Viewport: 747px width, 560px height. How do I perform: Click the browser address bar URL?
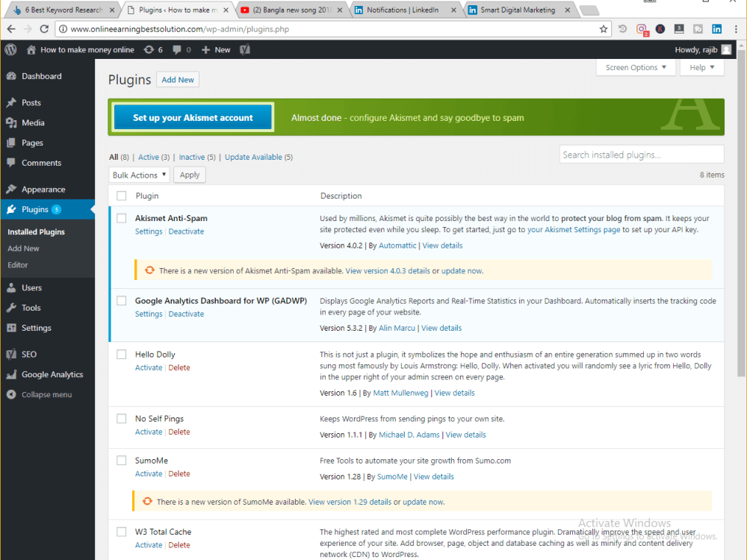click(x=179, y=29)
